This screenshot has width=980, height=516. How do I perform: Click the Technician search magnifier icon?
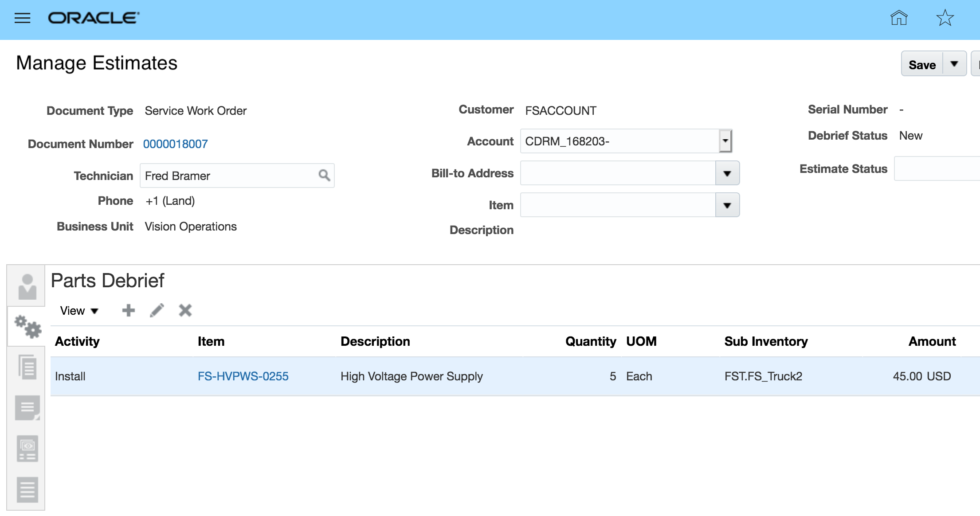324,176
